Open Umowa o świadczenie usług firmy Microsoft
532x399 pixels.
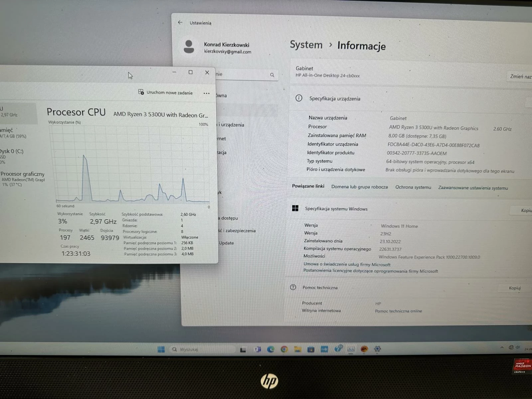[x=347, y=264]
